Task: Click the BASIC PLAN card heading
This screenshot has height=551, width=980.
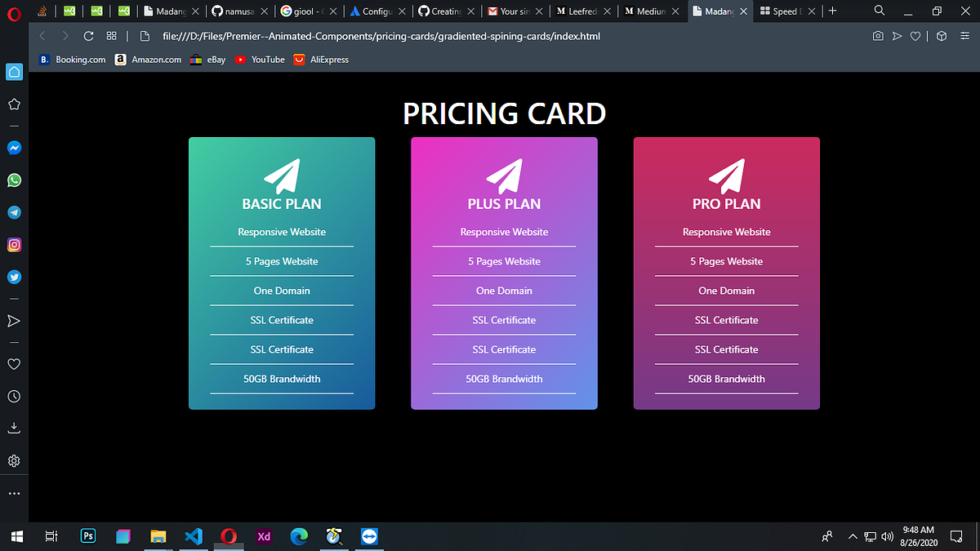Action: (x=282, y=204)
